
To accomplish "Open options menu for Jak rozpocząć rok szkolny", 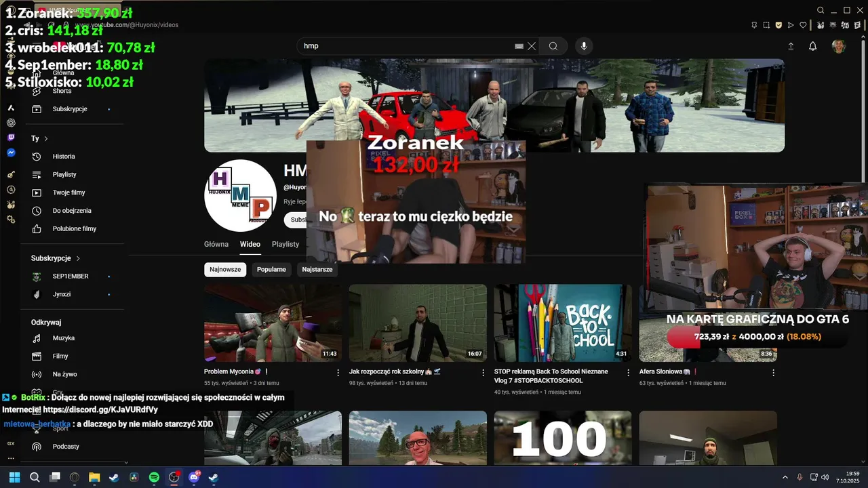I will (483, 372).
